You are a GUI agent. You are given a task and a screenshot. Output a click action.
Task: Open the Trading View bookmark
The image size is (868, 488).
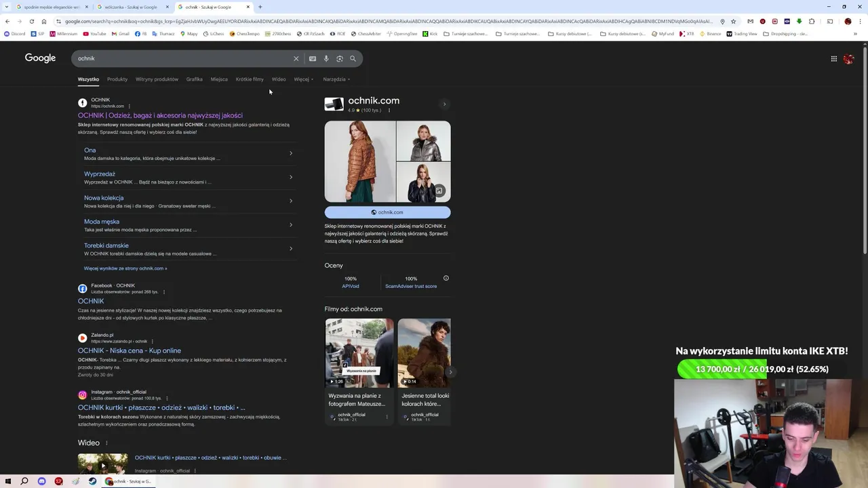point(742,33)
